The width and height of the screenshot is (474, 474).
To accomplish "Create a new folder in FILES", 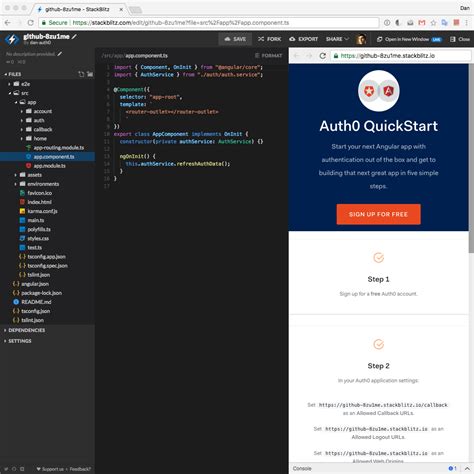I will pyautogui.click(x=90, y=74).
